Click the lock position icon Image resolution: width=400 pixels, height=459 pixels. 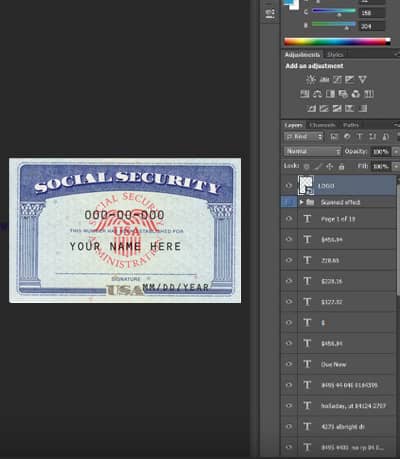click(330, 166)
